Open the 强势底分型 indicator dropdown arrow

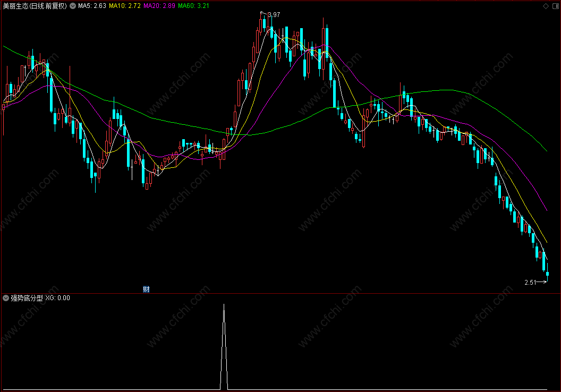[x=6, y=298]
